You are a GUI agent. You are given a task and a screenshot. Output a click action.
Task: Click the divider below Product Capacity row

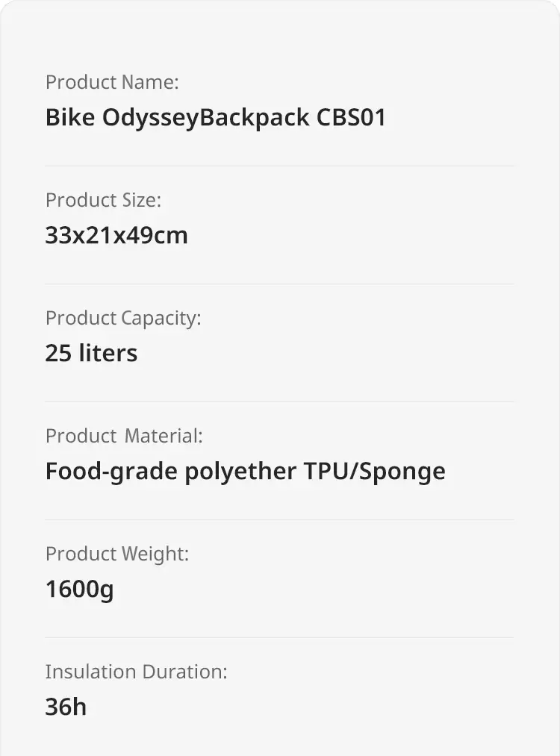click(279, 402)
